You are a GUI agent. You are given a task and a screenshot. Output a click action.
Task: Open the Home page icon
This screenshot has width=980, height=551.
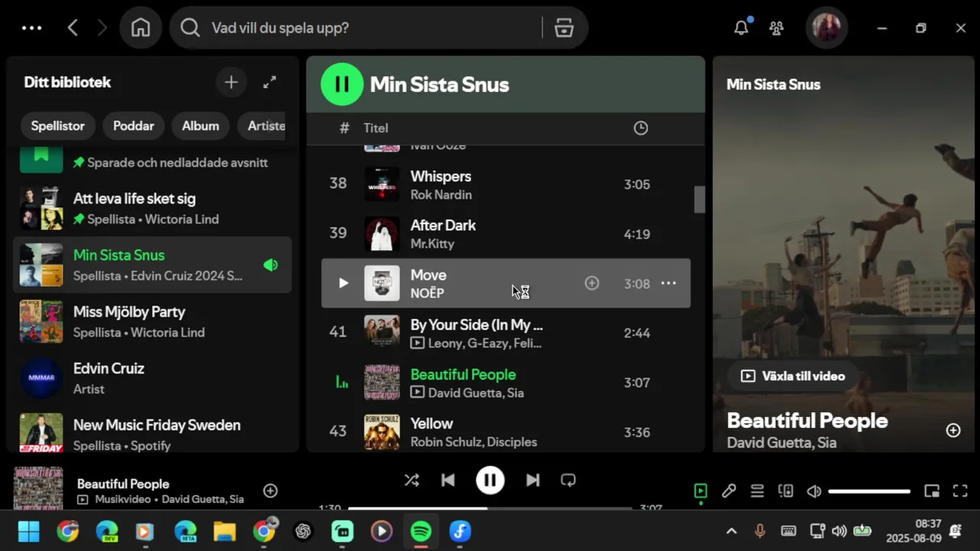pyautogui.click(x=141, y=28)
